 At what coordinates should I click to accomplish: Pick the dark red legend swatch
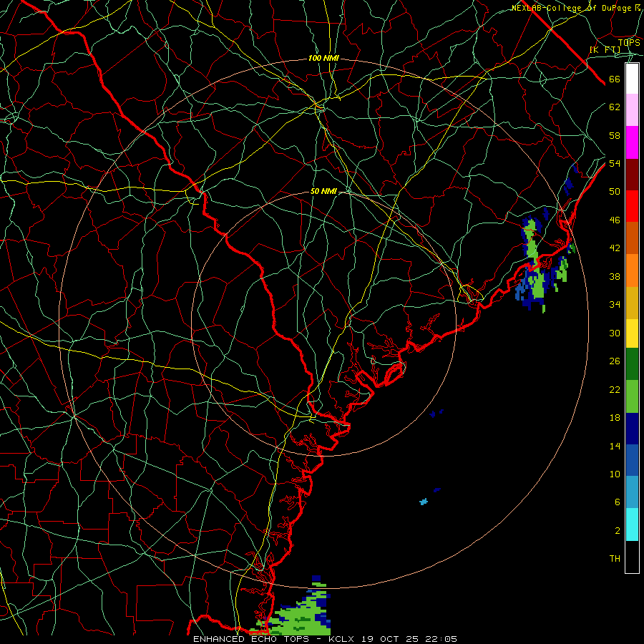[632, 174]
